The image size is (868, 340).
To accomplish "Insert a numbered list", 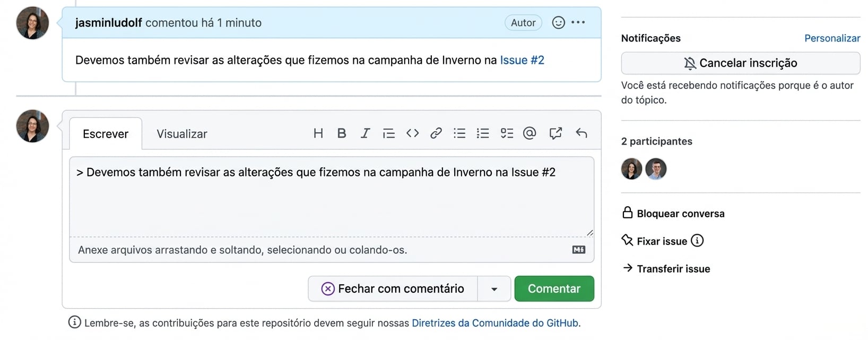I will (x=483, y=133).
